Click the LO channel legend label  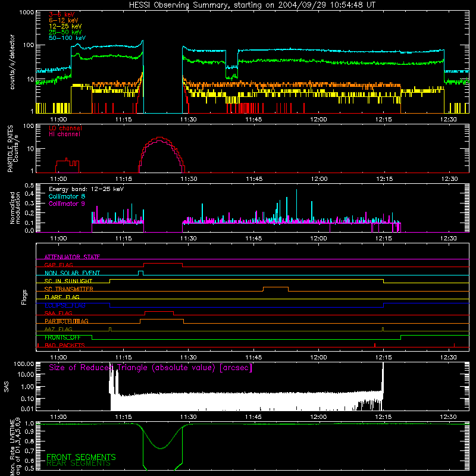pos(65,128)
